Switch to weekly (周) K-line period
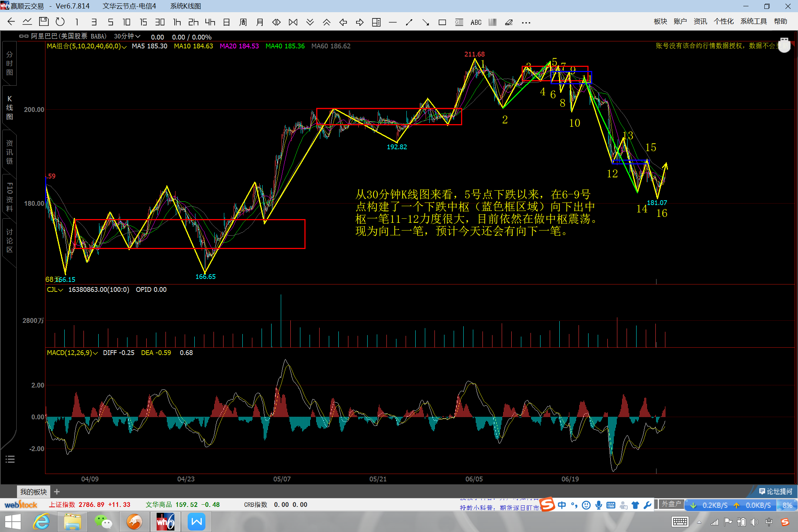 (243, 22)
